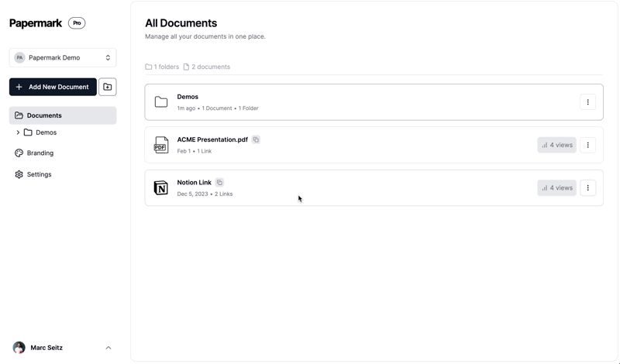
Task: Click 'Feb 1 • 1 Link' text
Action: pyautogui.click(x=195, y=151)
